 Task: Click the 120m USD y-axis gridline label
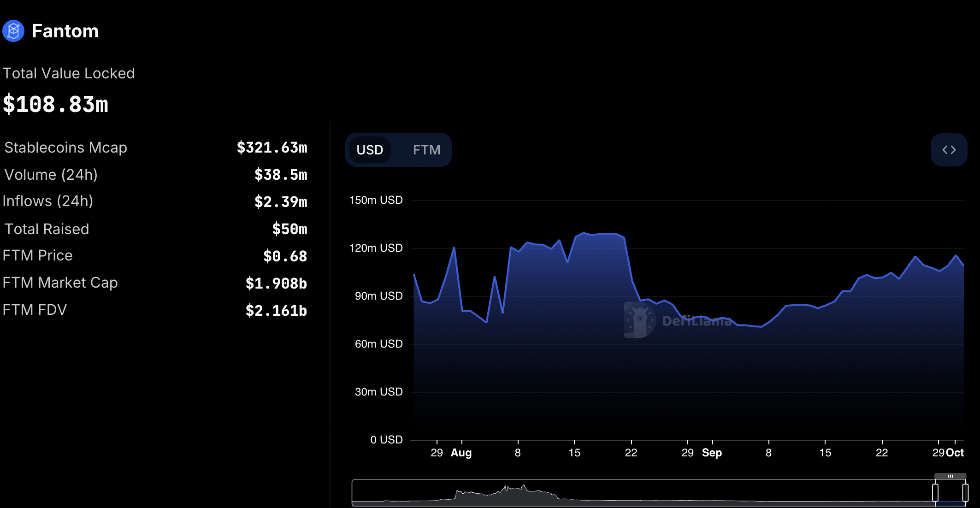tap(376, 248)
